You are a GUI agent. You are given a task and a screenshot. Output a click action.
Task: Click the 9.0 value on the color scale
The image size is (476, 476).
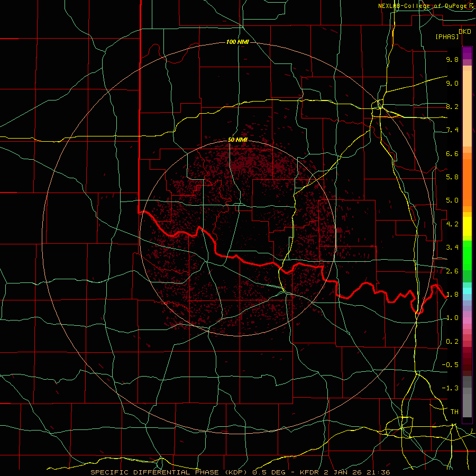coord(452,83)
